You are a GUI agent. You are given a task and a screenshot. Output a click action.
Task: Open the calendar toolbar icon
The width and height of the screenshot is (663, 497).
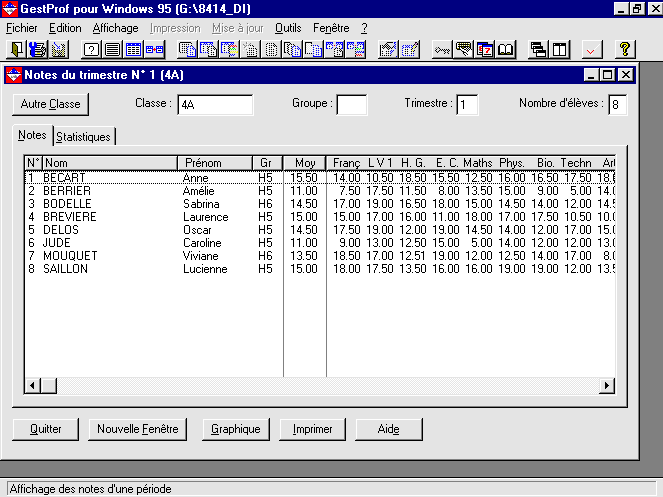485,49
